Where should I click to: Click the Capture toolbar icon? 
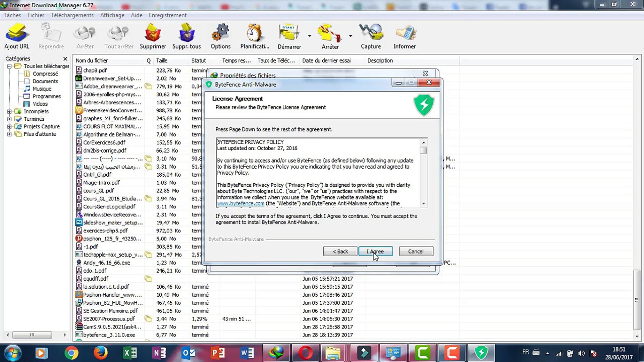click(x=371, y=36)
